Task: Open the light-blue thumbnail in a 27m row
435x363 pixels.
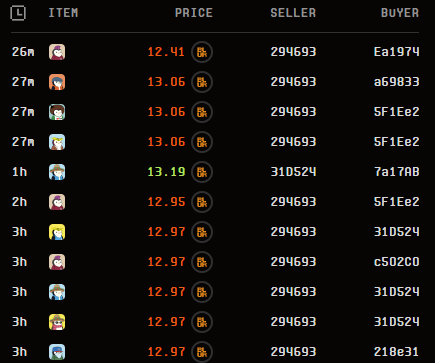Action: tap(57, 142)
